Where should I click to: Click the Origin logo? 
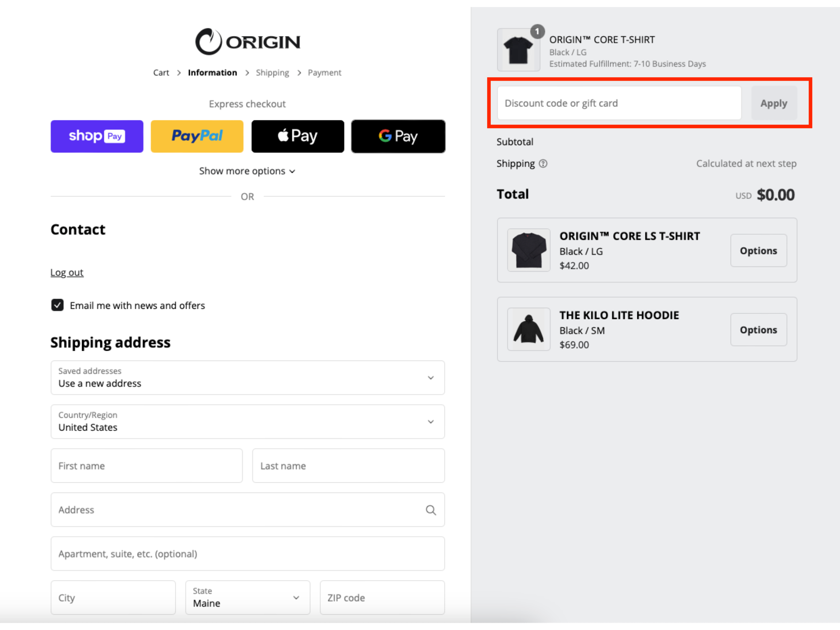pyautogui.click(x=248, y=42)
